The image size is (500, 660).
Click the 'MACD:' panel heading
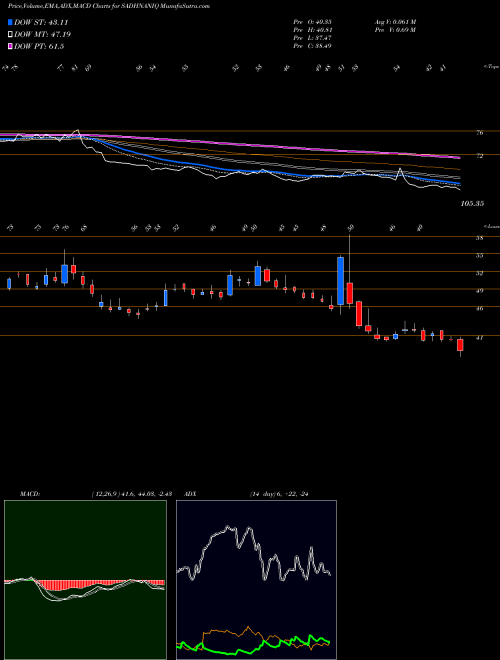pos(29,494)
